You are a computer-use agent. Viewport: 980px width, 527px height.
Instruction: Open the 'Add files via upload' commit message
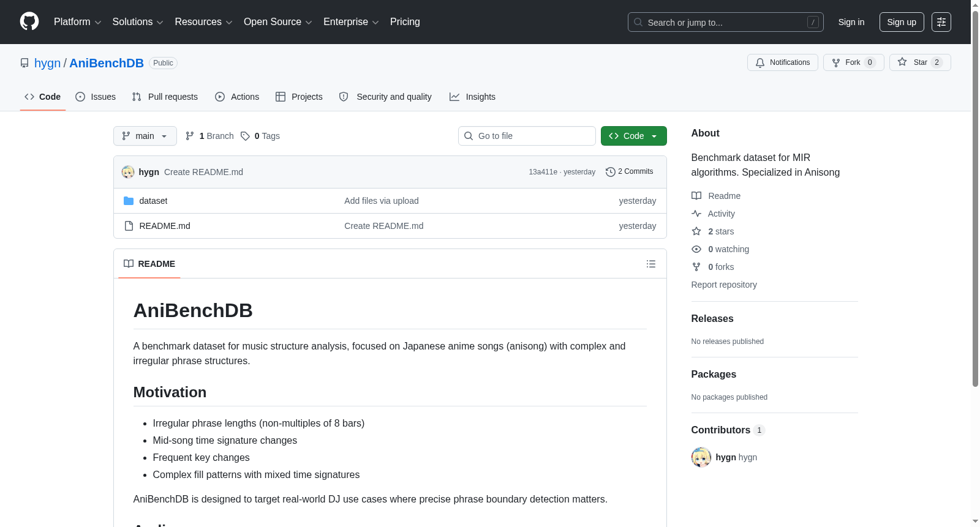pos(382,201)
